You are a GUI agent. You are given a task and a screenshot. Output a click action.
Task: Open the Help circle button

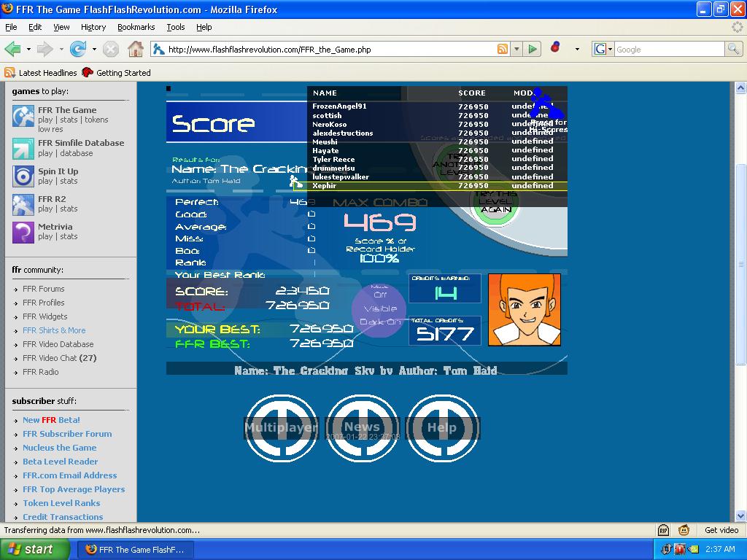coord(442,428)
